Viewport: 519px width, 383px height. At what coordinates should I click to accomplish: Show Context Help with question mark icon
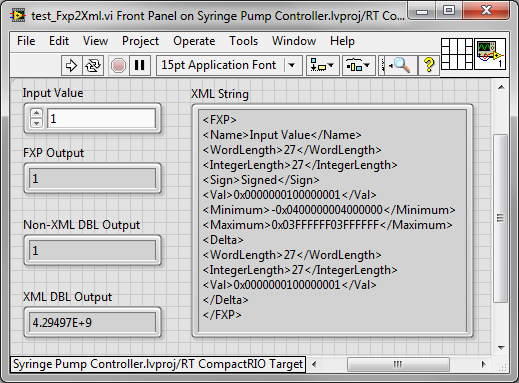pos(429,65)
